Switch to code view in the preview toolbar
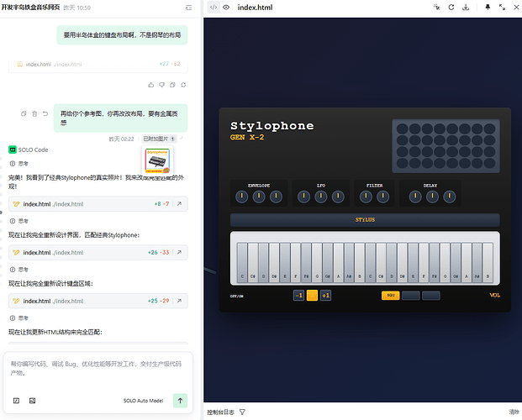This screenshot has width=522, height=420. [214, 7]
